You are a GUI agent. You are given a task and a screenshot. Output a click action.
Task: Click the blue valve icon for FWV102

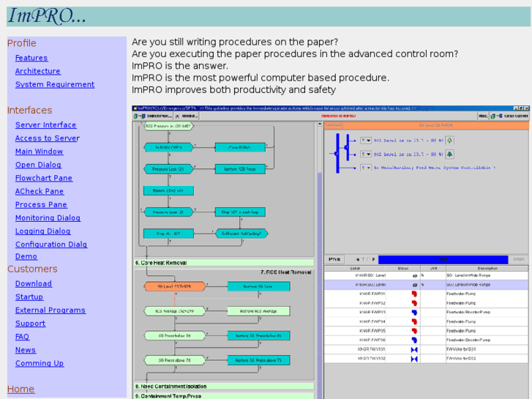tap(414, 359)
